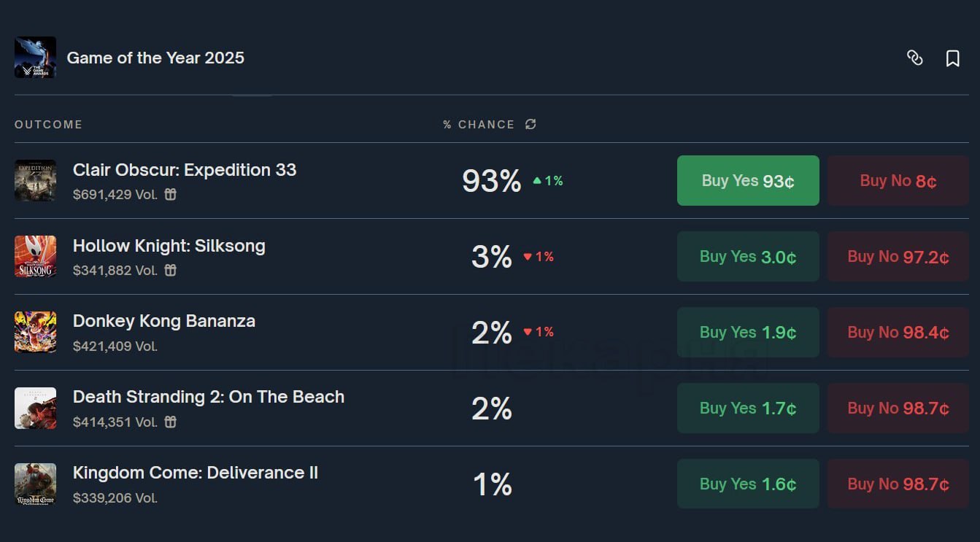Screen dimensions: 980x542
Task: Buy Yes on Clair Obscur at 93¢
Action: (748, 181)
